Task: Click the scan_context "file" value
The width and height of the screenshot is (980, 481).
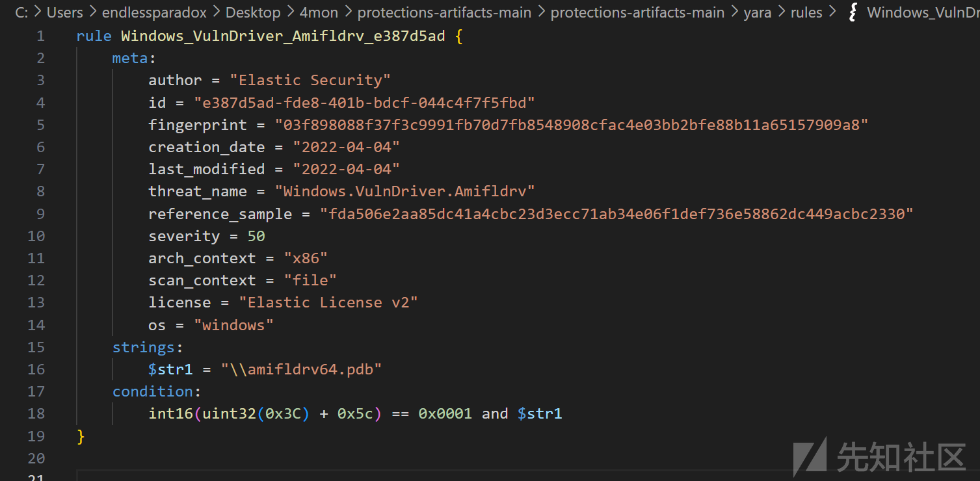Action: (x=310, y=280)
